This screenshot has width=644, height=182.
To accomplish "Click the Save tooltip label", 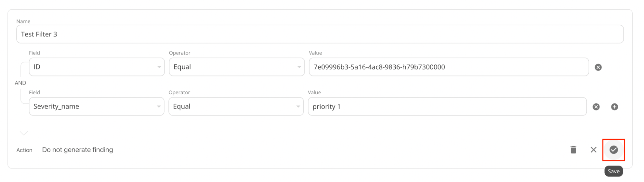I will [613, 171].
